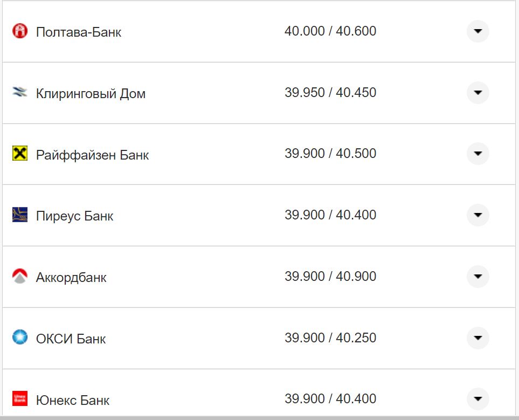Click the ОКСИ Банк name text
519x420 pixels.
tap(71, 339)
